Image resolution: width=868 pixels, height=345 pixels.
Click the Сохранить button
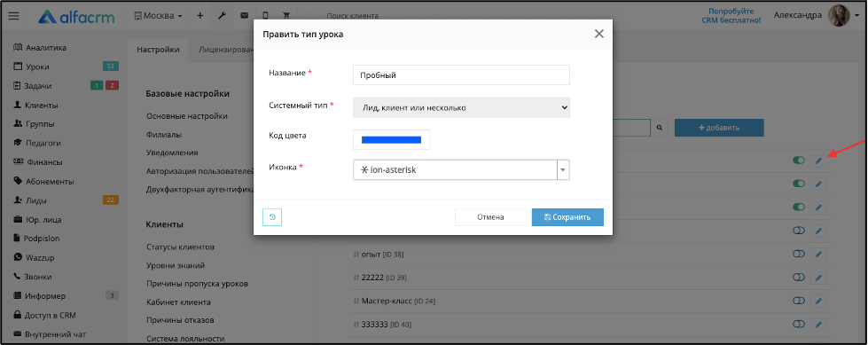(x=567, y=217)
